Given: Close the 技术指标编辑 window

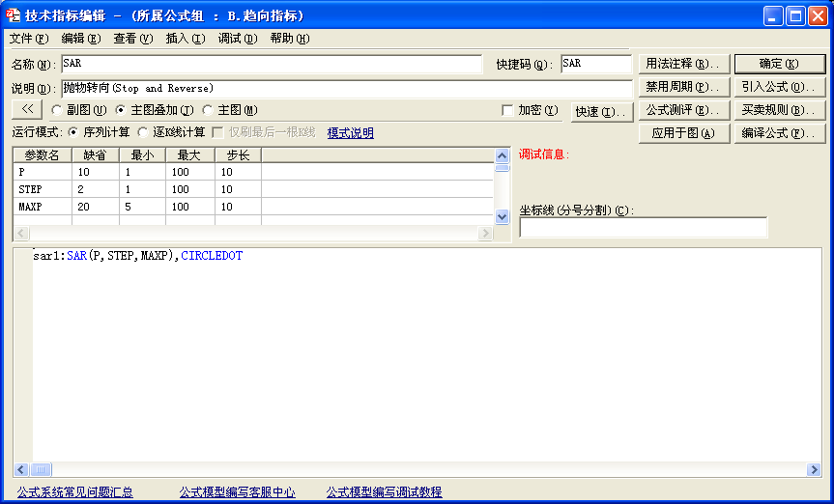Looking at the screenshot, I should tap(818, 16).
